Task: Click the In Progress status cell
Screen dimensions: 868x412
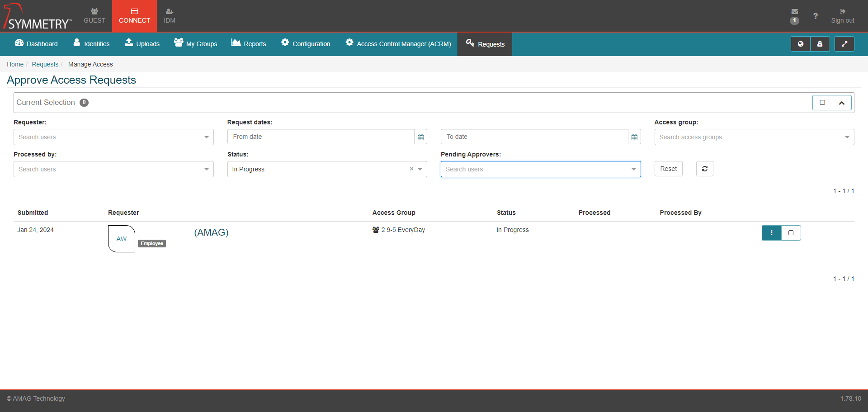Action: pyautogui.click(x=513, y=230)
